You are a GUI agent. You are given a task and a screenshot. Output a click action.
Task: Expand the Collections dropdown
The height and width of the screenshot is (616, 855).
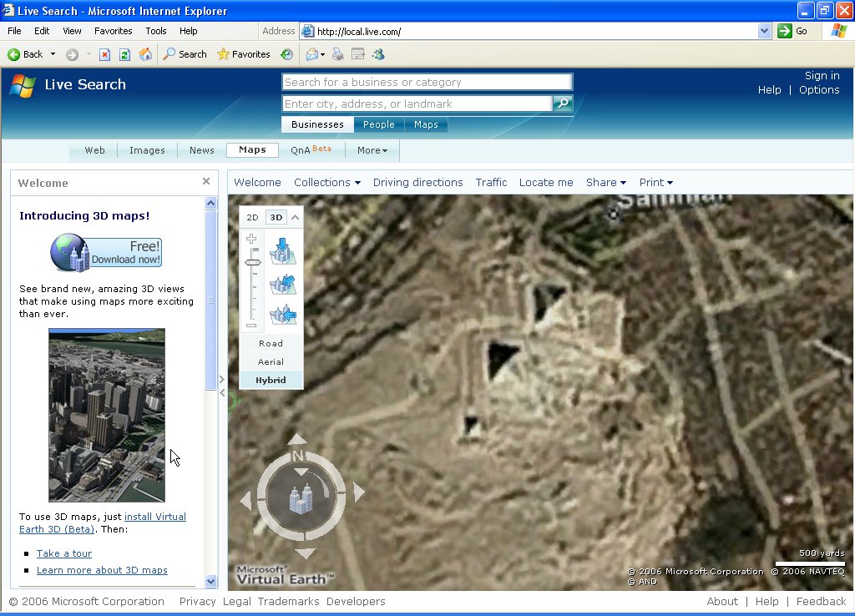327,183
